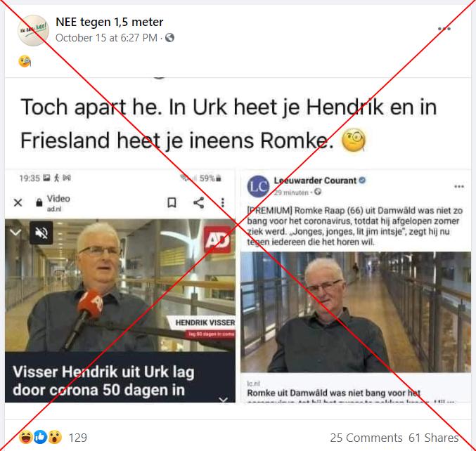View the 25 Comments on the post
This screenshot has width=476, height=451.
point(366,438)
